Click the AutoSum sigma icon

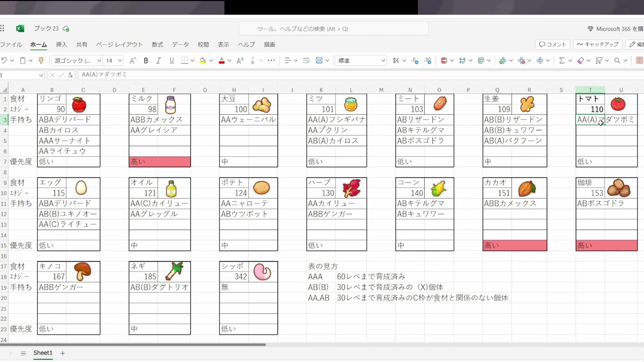pos(561,60)
